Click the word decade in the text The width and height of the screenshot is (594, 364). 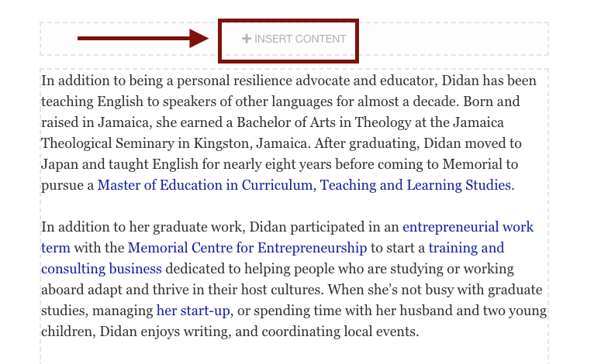coord(436,101)
